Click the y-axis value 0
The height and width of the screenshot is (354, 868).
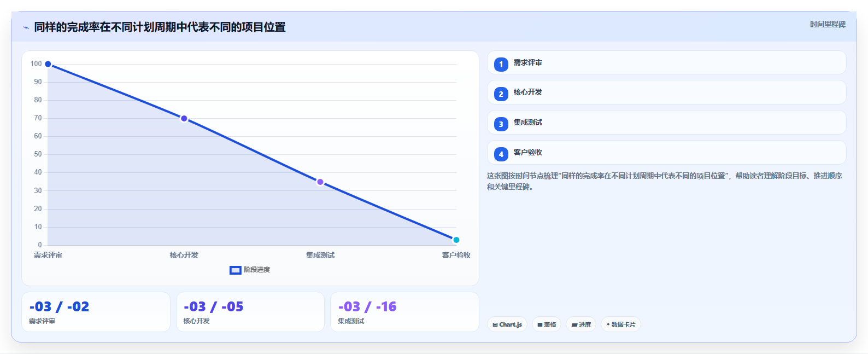40,245
